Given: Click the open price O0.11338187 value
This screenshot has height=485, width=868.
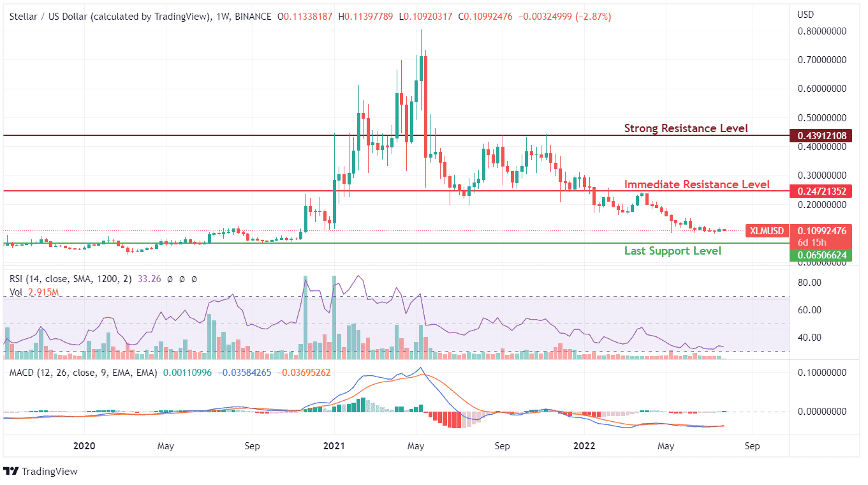Looking at the screenshot, I should coord(305,17).
